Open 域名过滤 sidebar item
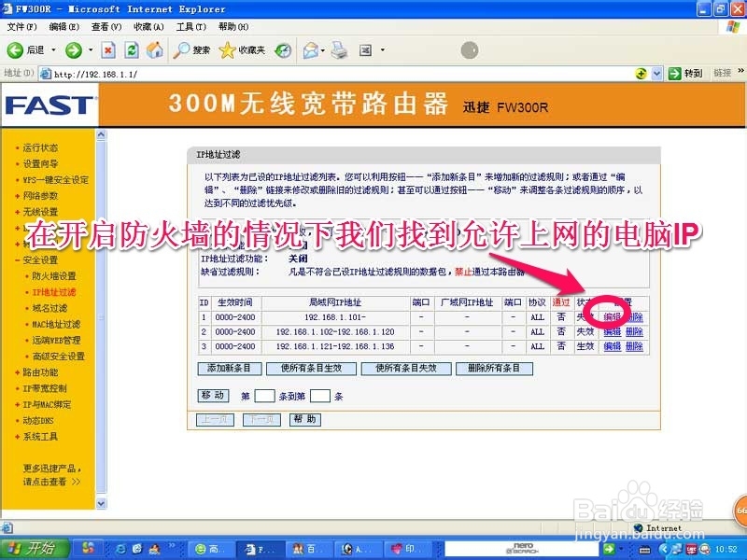The width and height of the screenshot is (747, 560). tap(49, 308)
